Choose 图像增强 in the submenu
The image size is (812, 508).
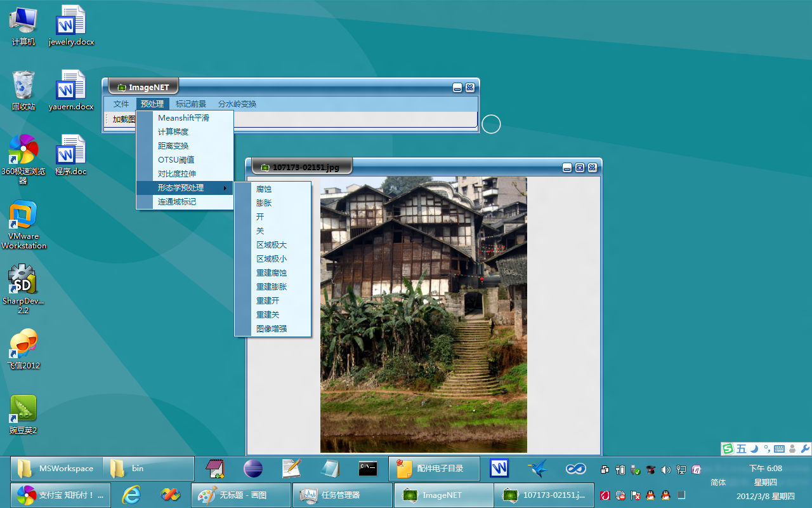pyautogui.click(x=273, y=329)
